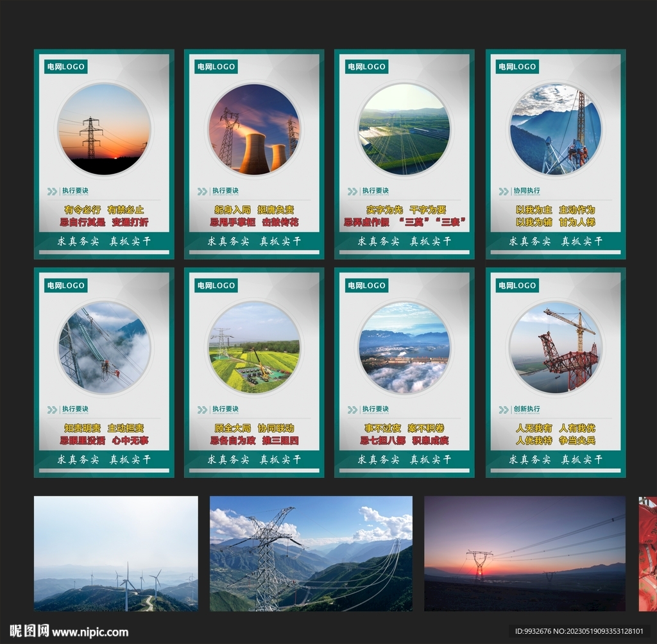The width and height of the screenshot is (657, 644).
Task: Click the 以我为主 主动作为 slogan text
Action: (x=556, y=210)
